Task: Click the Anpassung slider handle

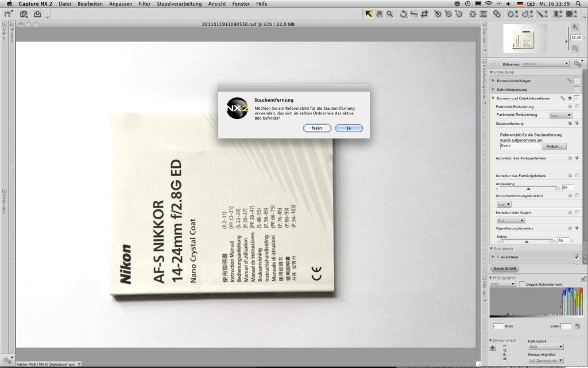Action: 528,189
